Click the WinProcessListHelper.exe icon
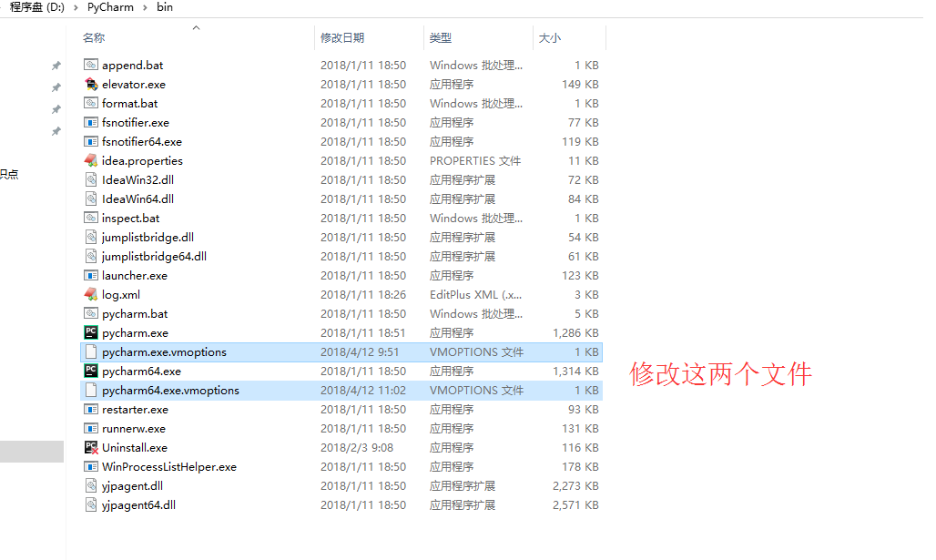 [x=91, y=466]
